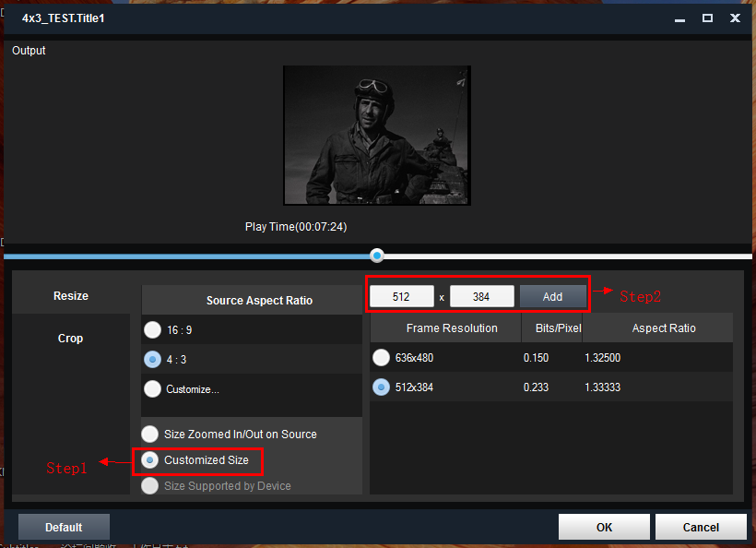The image size is (756, 548).
Task: Switch to the Crop tab
Action: [71, 339]
